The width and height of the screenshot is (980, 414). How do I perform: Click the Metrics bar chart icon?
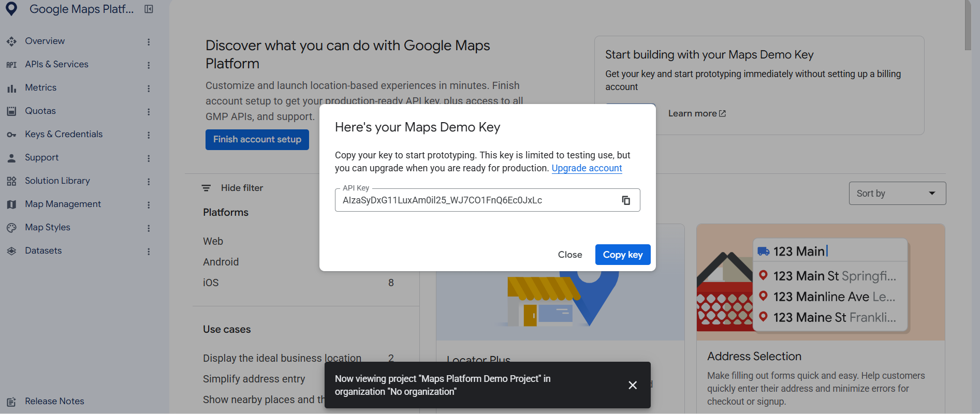click(x=11, y=88)
